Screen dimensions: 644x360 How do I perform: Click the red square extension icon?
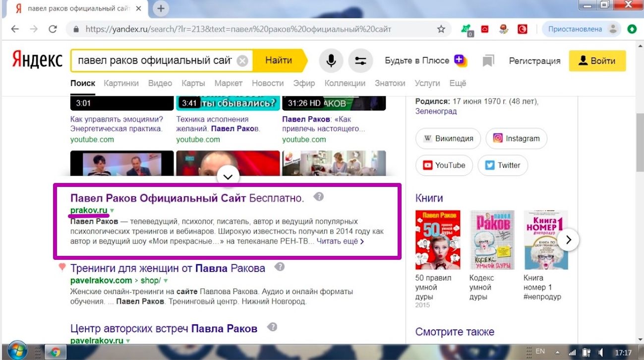pos(485,29)
